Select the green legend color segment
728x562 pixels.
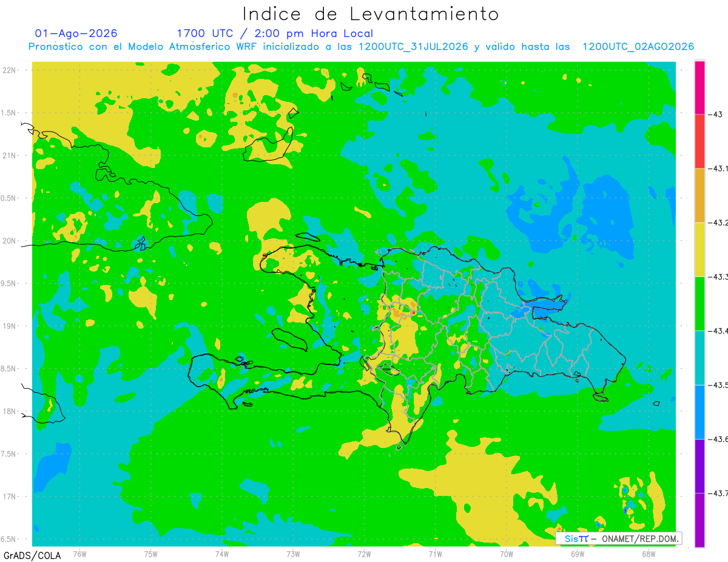pyautogui.click(x=699, y=303)
